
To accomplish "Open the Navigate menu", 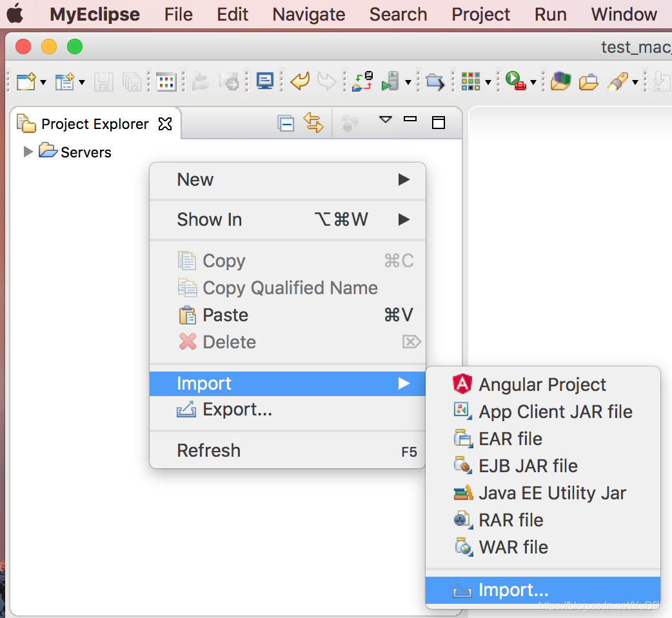I will click(x=308, y=15).
